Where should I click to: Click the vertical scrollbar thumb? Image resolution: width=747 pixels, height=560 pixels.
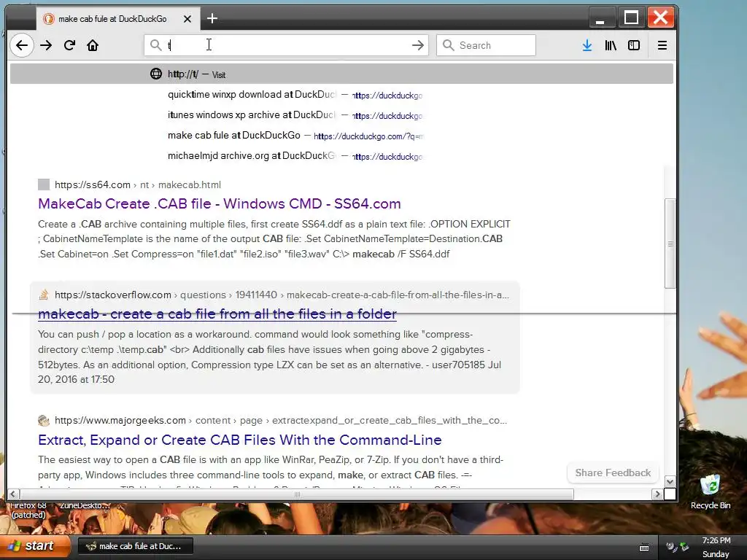(670, 244)
